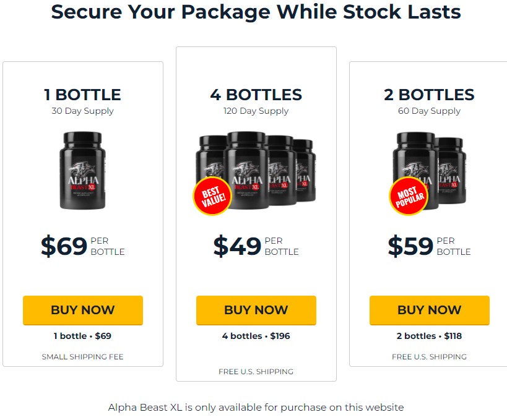Click the '2 bottles • $118' total text

tap(430, 336)
